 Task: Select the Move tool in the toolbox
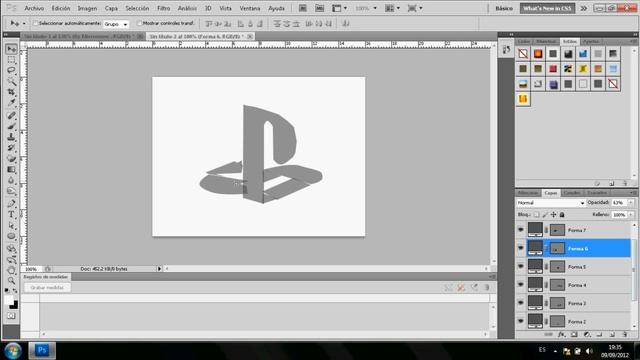tap(11, 49)
